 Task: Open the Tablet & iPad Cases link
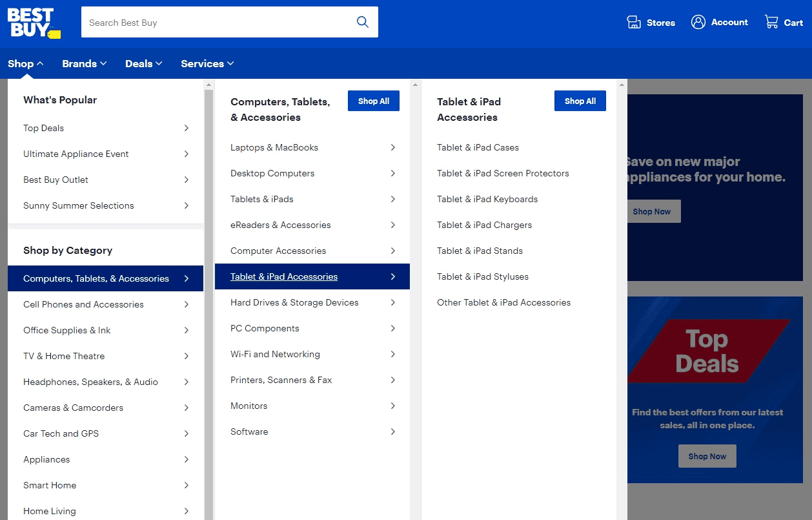[478, 147]
